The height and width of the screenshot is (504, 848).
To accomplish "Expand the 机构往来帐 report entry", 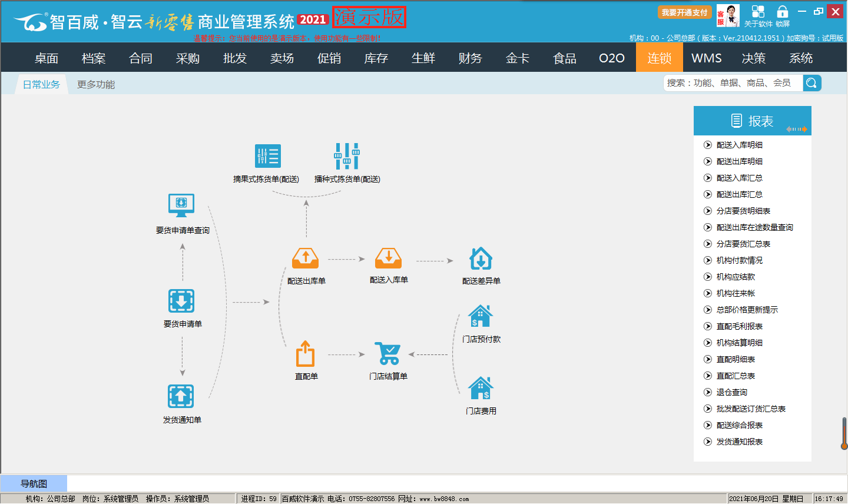I will pos(708,293).
